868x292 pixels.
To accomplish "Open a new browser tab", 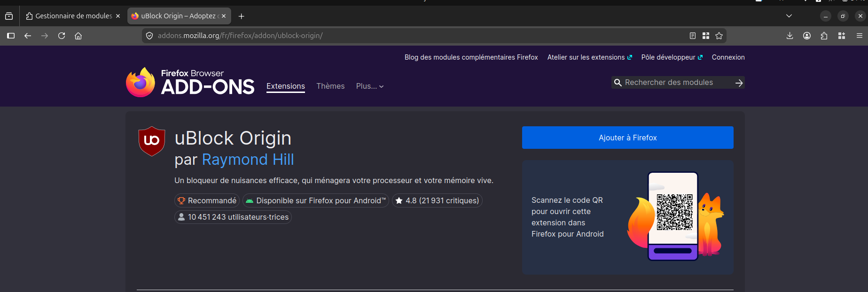I will (x=242, y=16).
